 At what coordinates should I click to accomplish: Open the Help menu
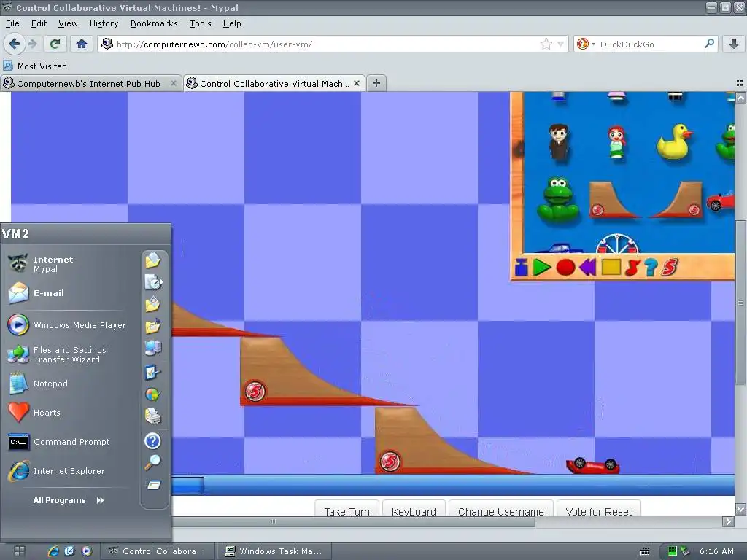tap(232, 23)
